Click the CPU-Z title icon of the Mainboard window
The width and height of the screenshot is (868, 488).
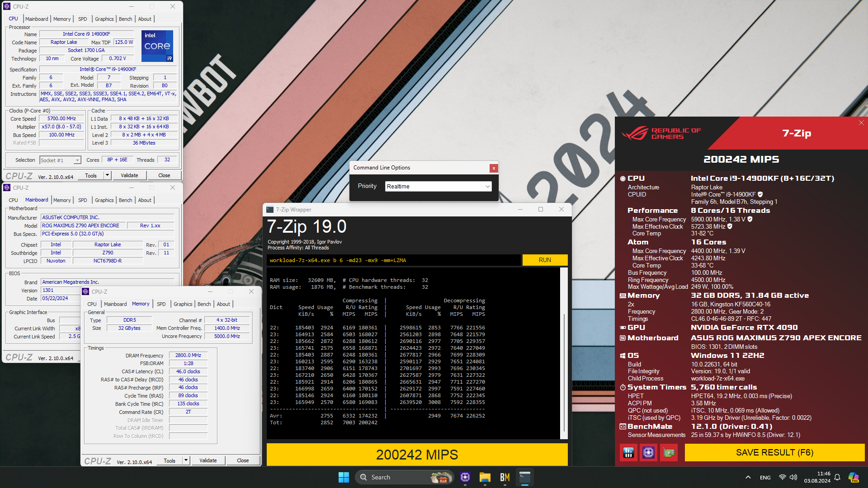[7, 188]
